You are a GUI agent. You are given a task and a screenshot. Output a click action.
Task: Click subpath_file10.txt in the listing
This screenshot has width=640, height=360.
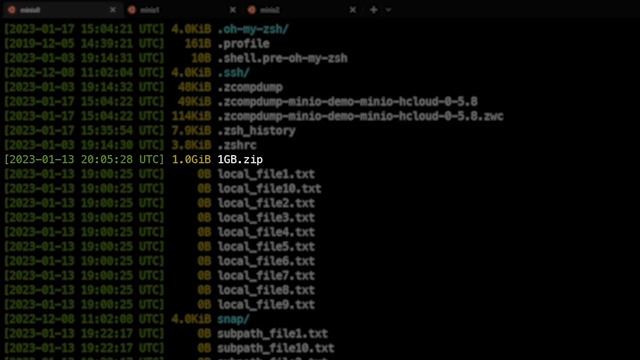[276, 348]
